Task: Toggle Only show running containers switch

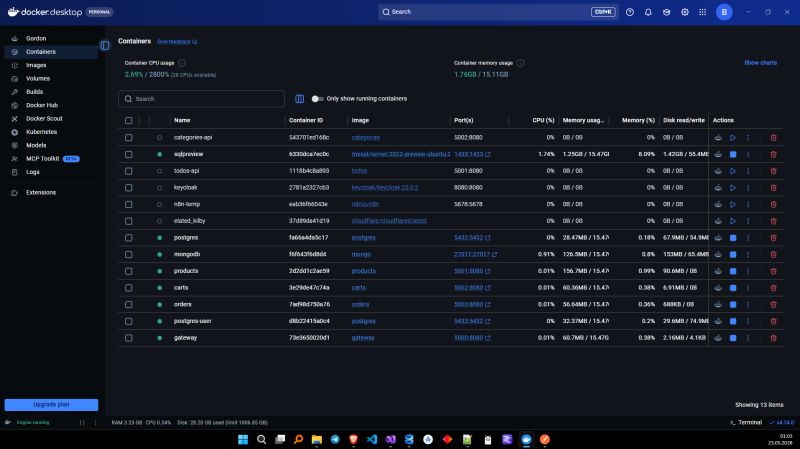Action: coord(317,99)
